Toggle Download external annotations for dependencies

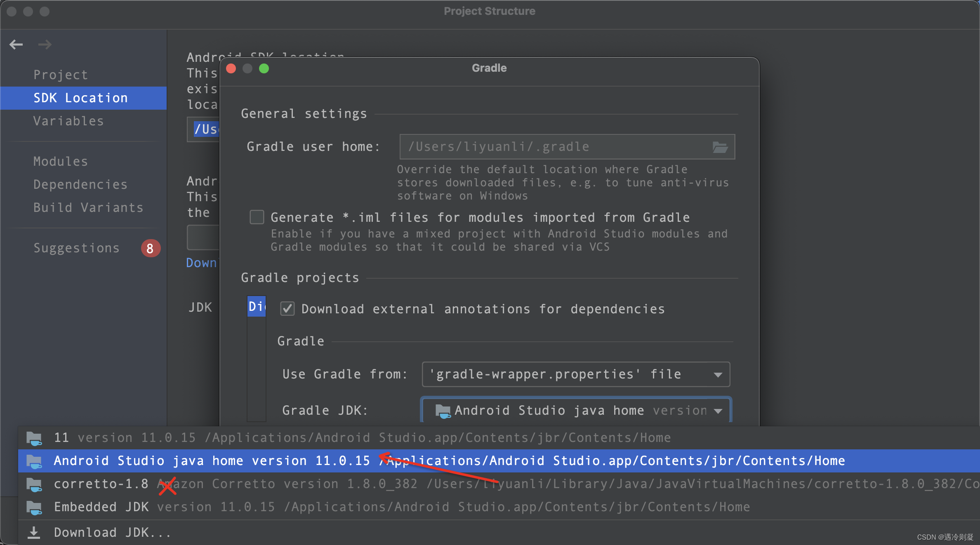287,308
